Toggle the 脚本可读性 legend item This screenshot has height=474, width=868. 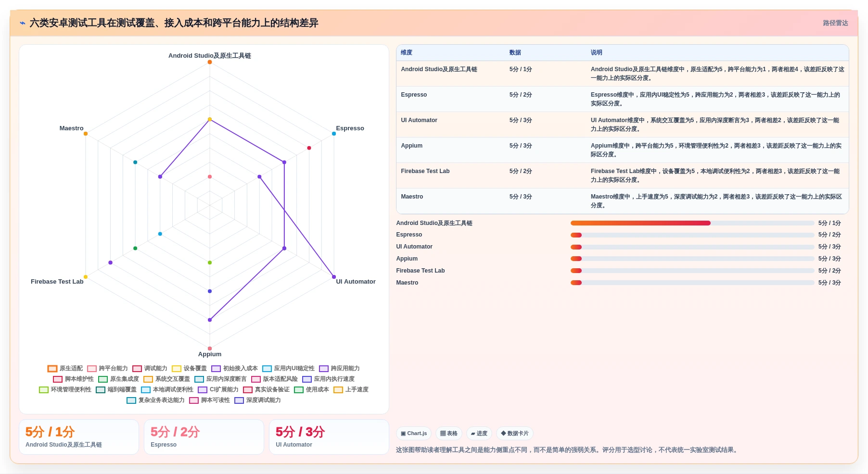point(209,400)
